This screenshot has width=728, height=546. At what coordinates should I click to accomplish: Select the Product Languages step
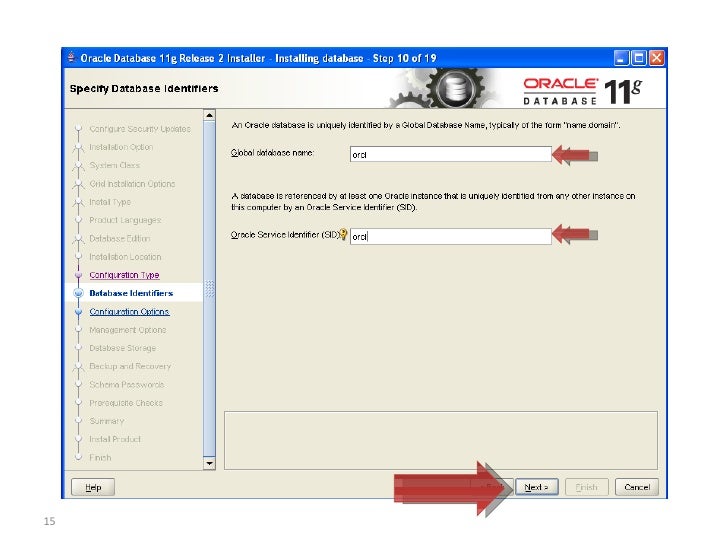(x=125, y=220)
